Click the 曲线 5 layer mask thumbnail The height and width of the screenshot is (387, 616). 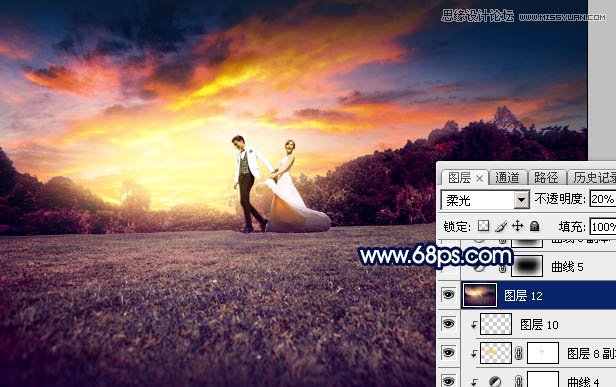(527, 266)
